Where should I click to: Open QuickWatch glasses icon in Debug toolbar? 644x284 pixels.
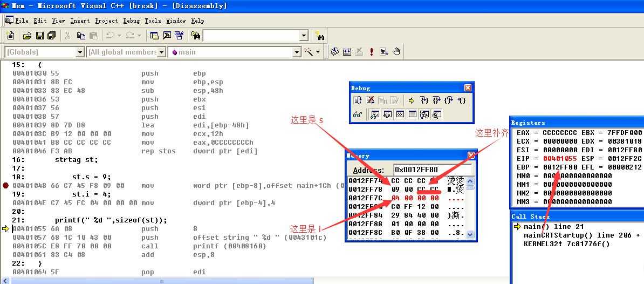[357, 114]
